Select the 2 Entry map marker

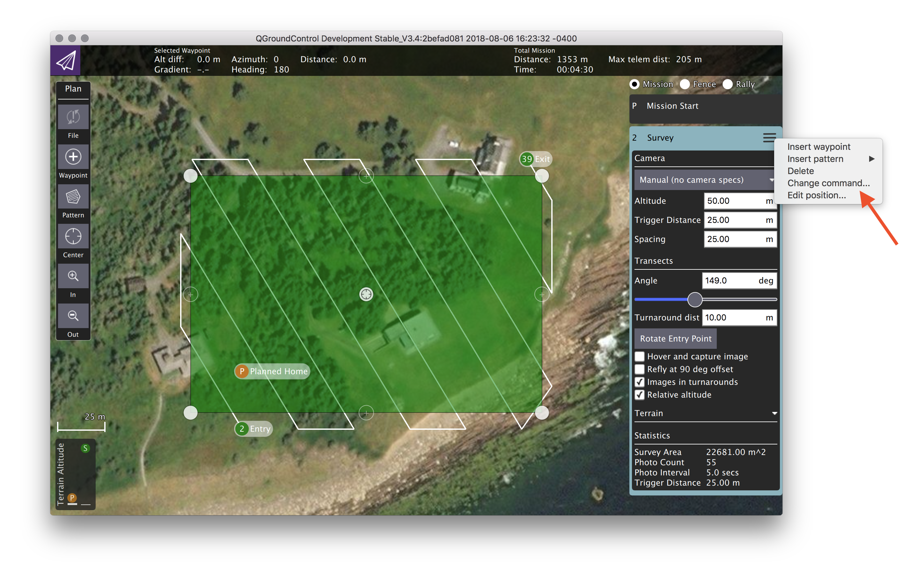253,429
